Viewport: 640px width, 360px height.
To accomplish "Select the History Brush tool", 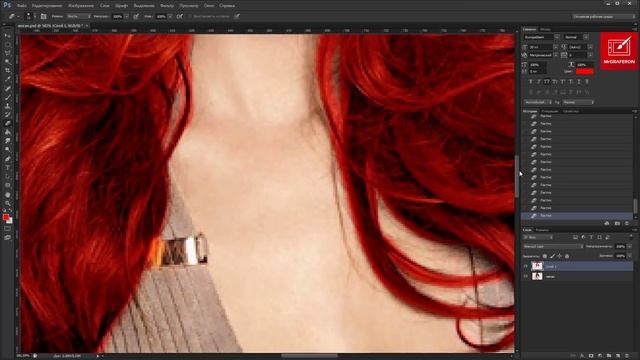I will (7, 115).
